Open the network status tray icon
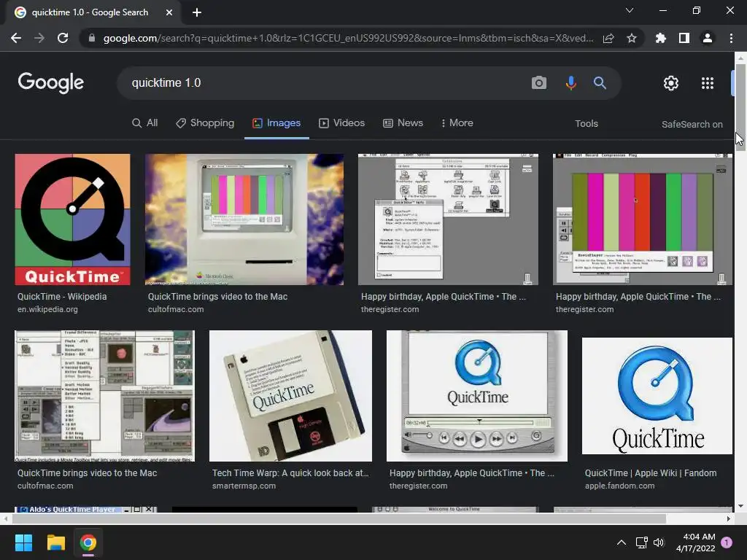 [642, 542]
